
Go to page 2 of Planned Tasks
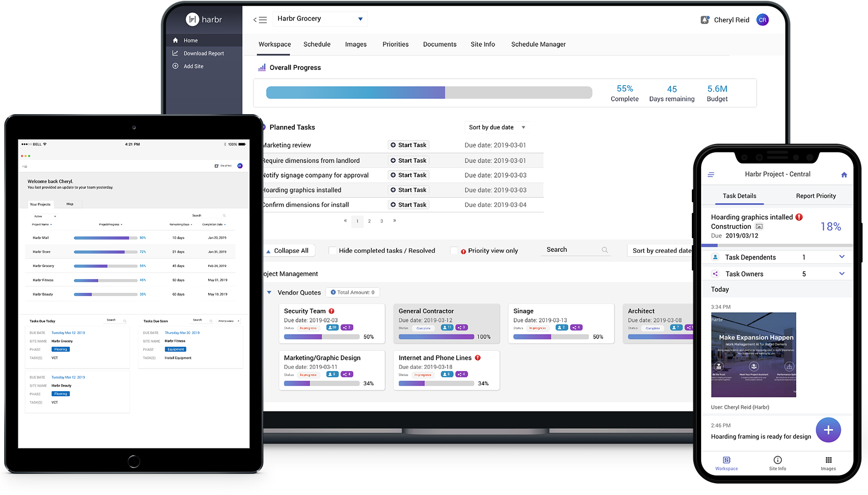[370, 221]
